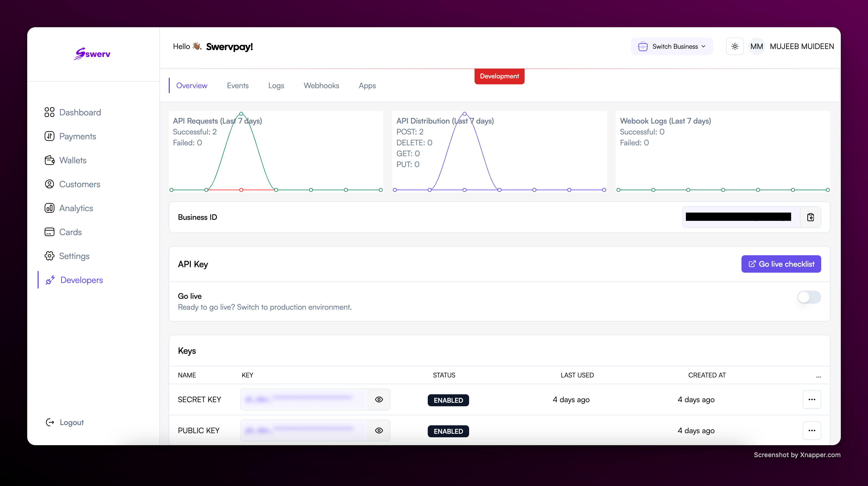Image resolution: width=868 pixels, height=486 pixels.
Task: Click the Go live checklist button
Action: pyautogui.click(x=781, y=264)
